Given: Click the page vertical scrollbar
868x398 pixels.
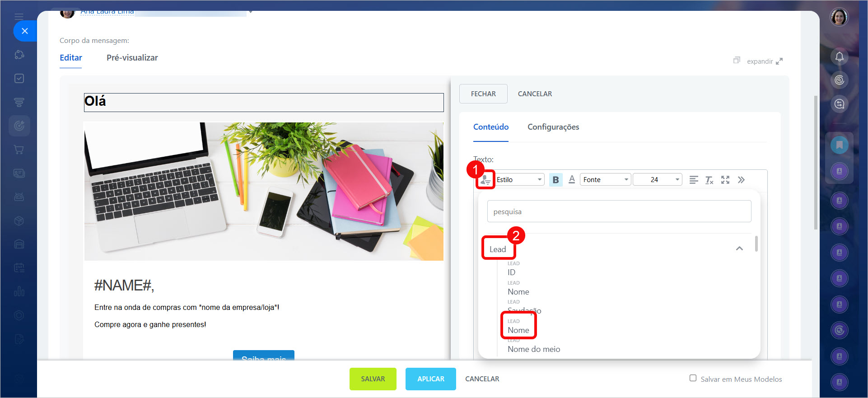Looking at the screenshot, I should coord(815,163).
